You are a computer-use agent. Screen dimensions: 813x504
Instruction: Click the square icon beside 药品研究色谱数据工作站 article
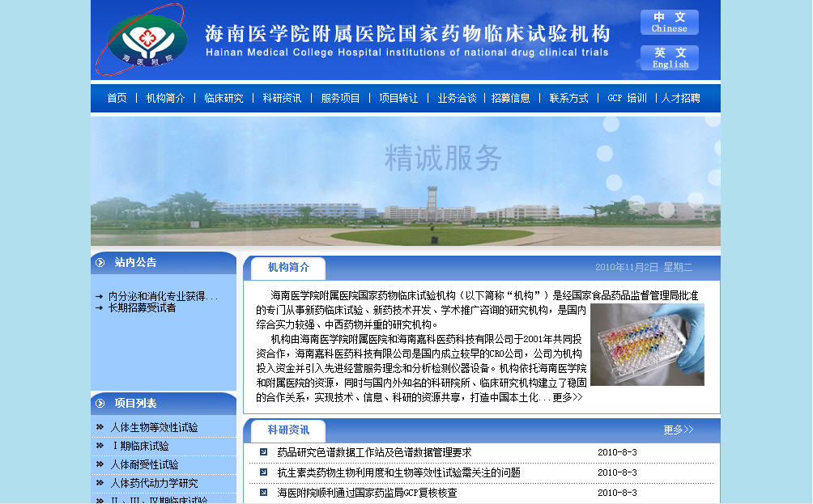pyautogui.click(x=263, y=452)
